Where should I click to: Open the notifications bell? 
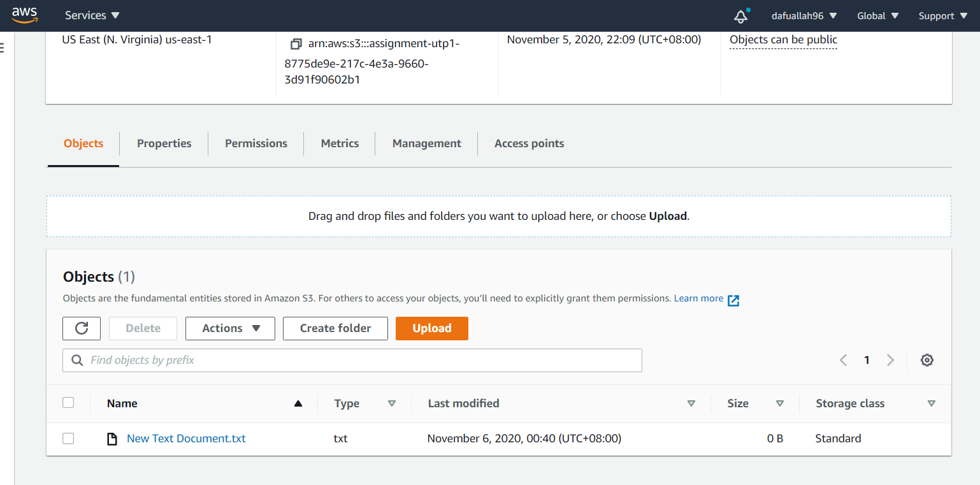click(740, 16)
